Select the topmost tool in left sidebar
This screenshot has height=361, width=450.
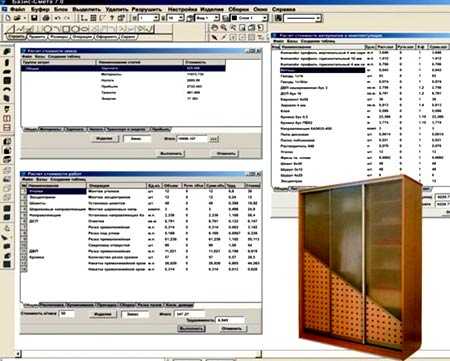[x=7, y=52]
